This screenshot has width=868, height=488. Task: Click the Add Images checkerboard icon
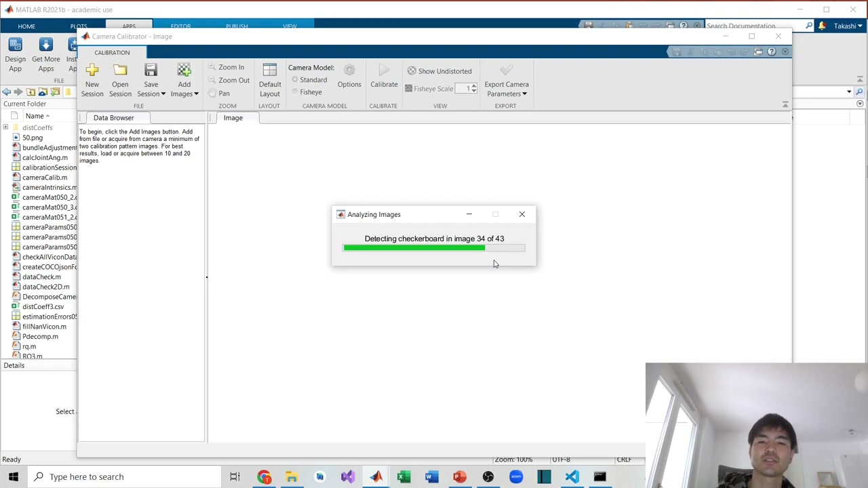[184, 69]
